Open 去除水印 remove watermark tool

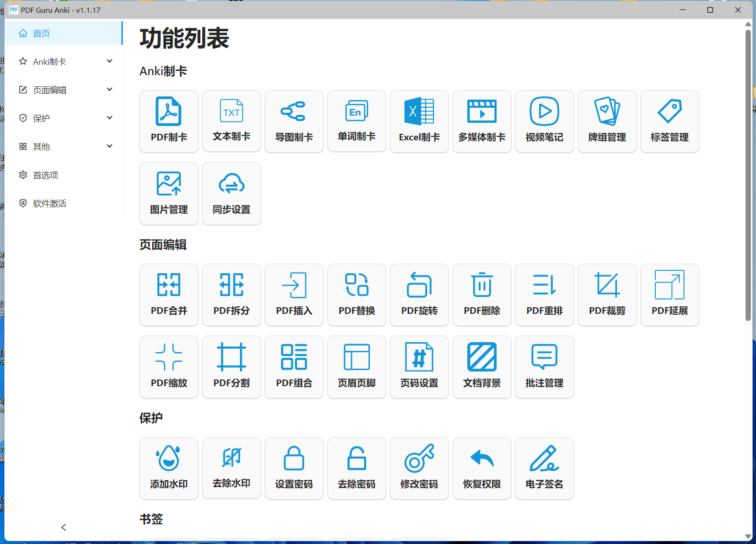[232, 468]
